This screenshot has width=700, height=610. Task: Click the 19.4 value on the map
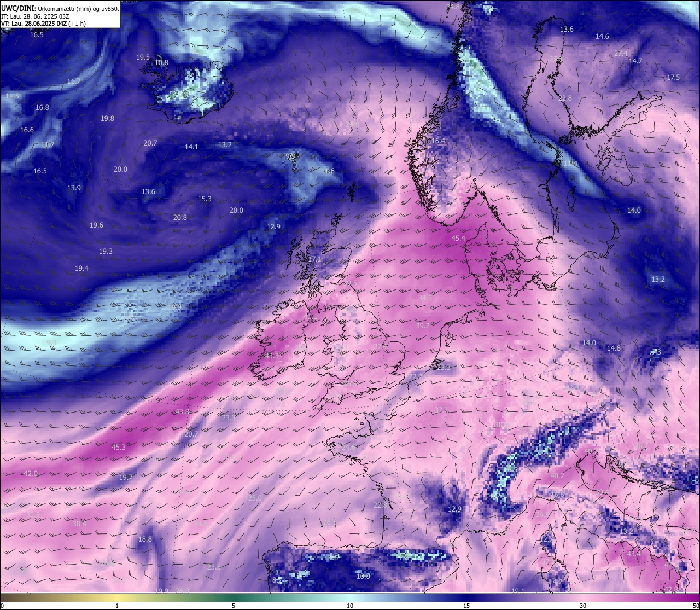click(x=81, y=269)
